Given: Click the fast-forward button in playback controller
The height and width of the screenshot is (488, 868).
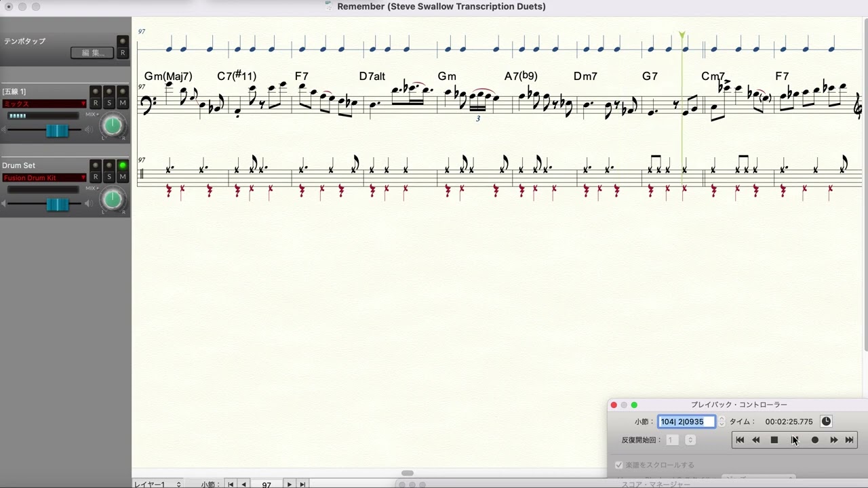Looking at the screenshot, I should pyautogui.click(x=833, y=440).
